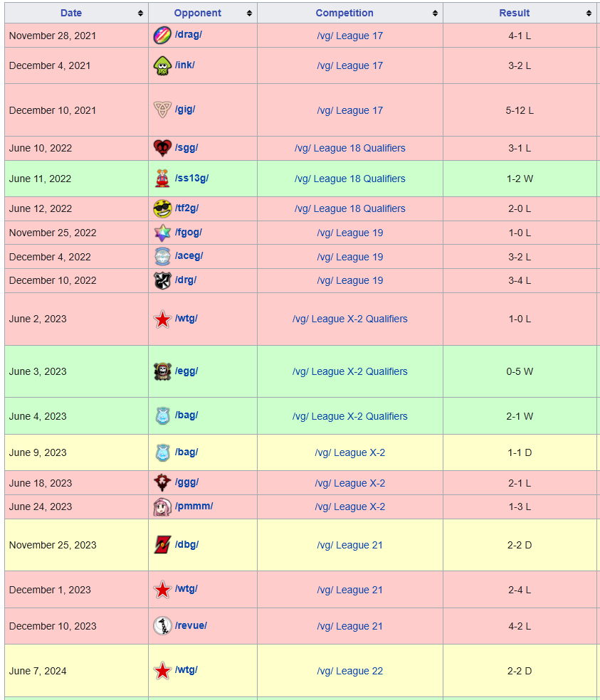Open the /revue/ team link

191,625
